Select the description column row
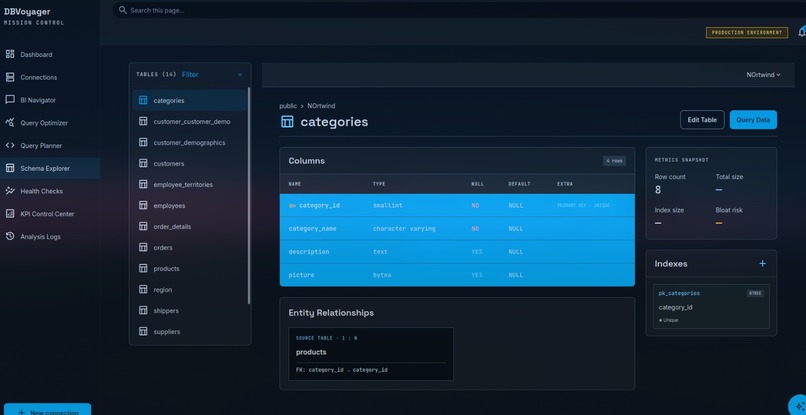This screenshot has width=806, height=415. click(457, 252)
